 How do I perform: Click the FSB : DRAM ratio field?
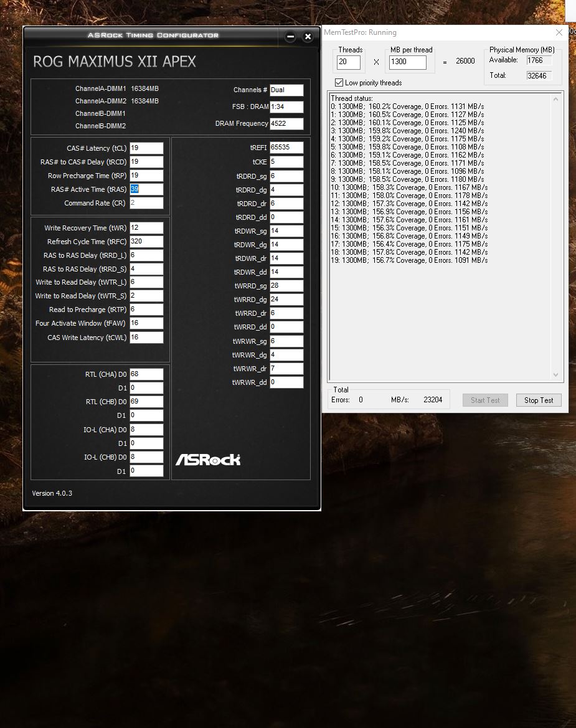point(286,106)
